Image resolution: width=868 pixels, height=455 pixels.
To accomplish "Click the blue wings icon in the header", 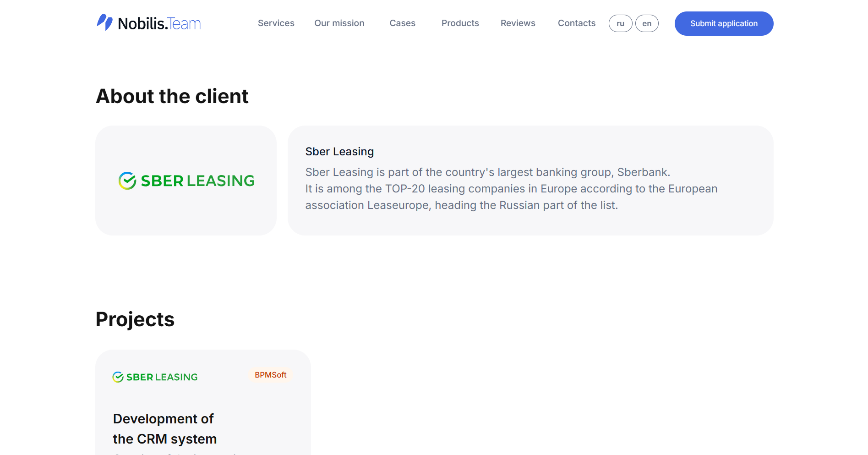I will (105, 22).
